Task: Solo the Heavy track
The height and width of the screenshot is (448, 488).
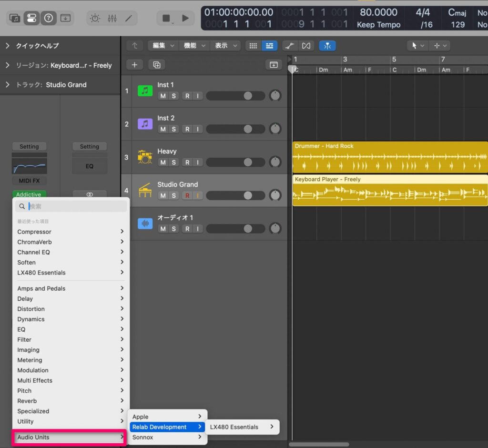Action: [173, 162]
